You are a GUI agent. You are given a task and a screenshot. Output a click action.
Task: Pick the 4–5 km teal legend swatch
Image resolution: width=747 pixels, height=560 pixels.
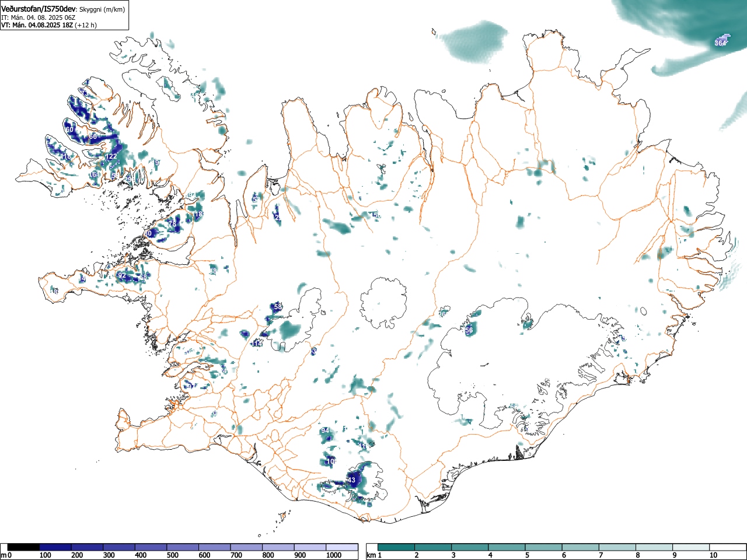[508, 547]
